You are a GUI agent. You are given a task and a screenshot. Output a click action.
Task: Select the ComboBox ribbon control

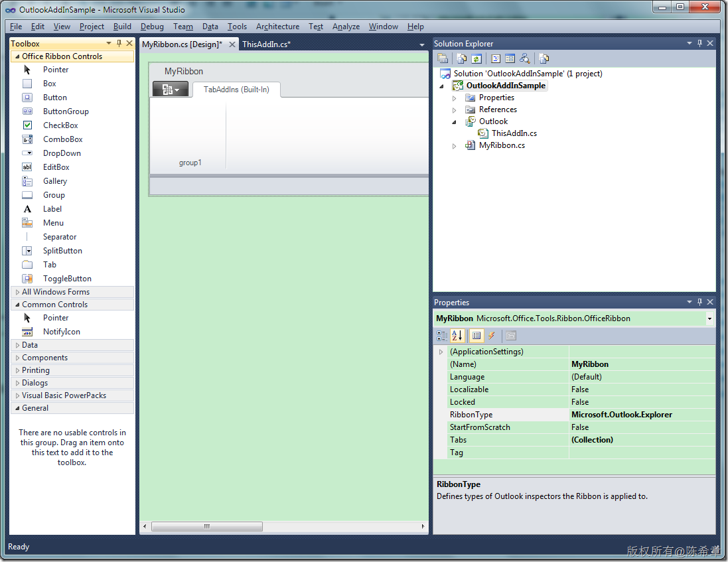[x=62, y=139]
